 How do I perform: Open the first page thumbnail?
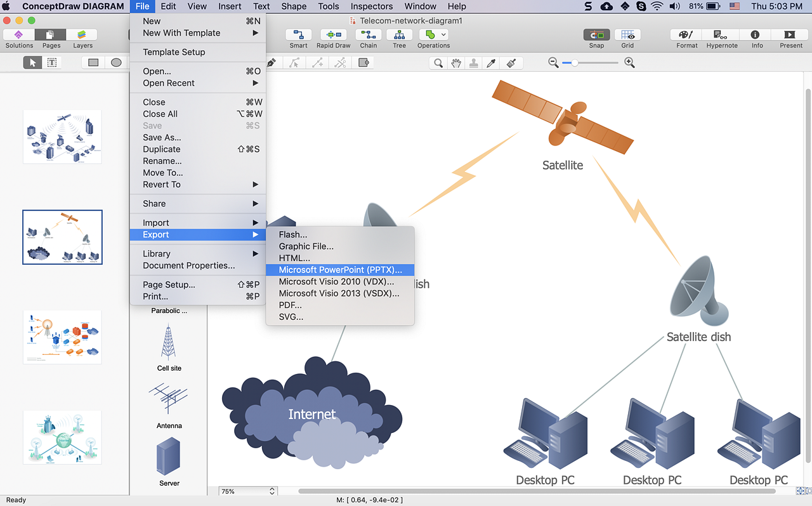click(62, 136)
